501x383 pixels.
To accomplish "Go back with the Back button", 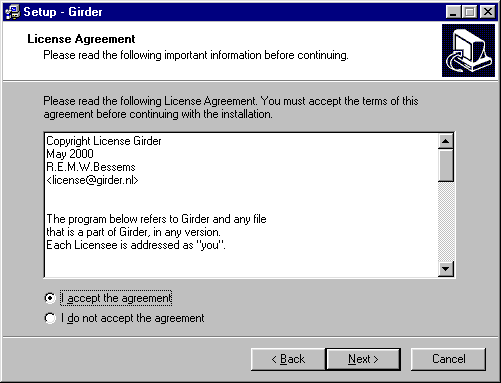I will 288,359.
